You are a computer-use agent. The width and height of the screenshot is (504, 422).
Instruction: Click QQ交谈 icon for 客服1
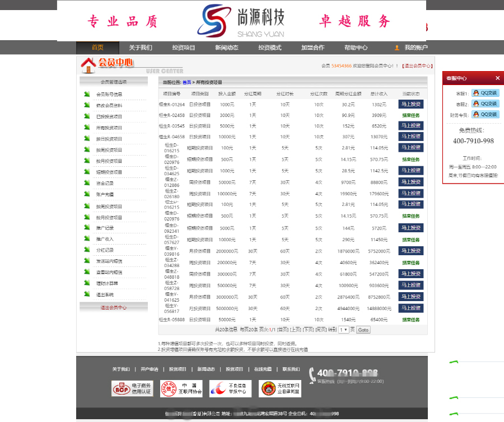[x=484, y=93]
